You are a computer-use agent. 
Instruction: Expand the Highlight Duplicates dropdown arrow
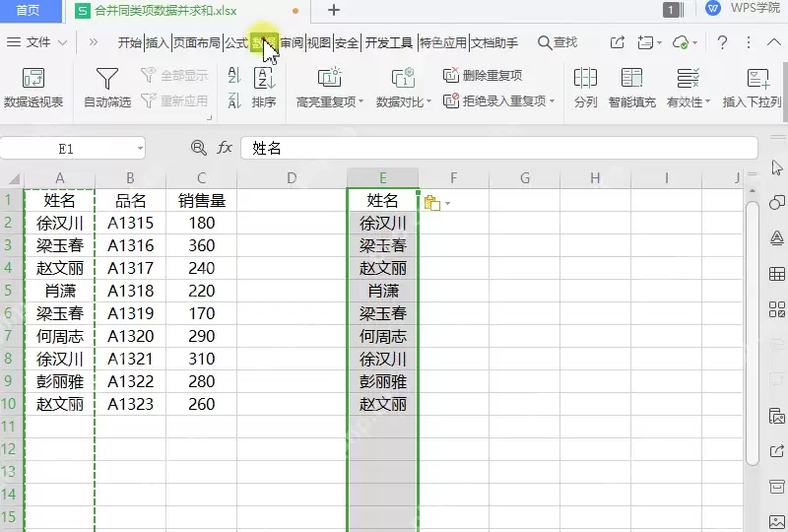(361, 101)
